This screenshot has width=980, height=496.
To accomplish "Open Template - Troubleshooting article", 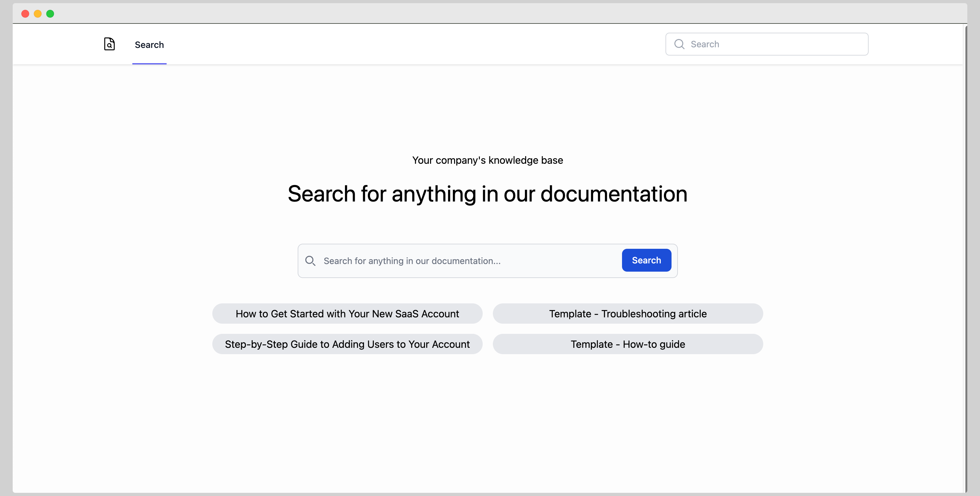I will 627,314.
